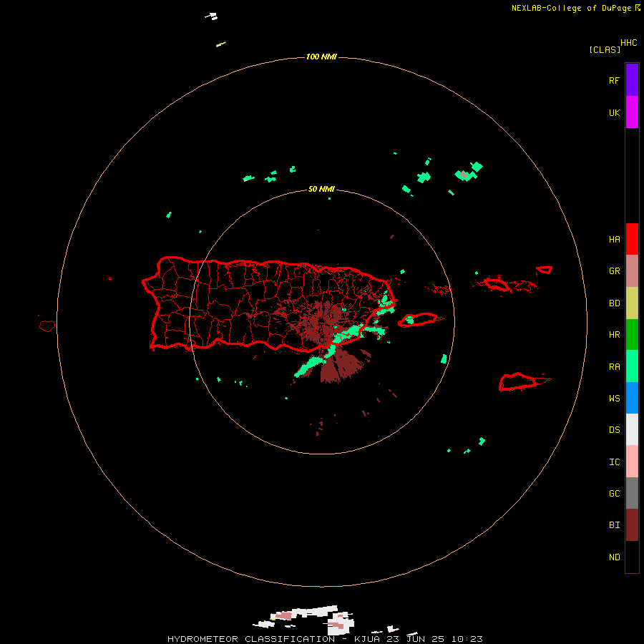Viewport: 644px width, 644px height.
Task: Click the BI dark red swatch
Action: (x=632, y=525)
